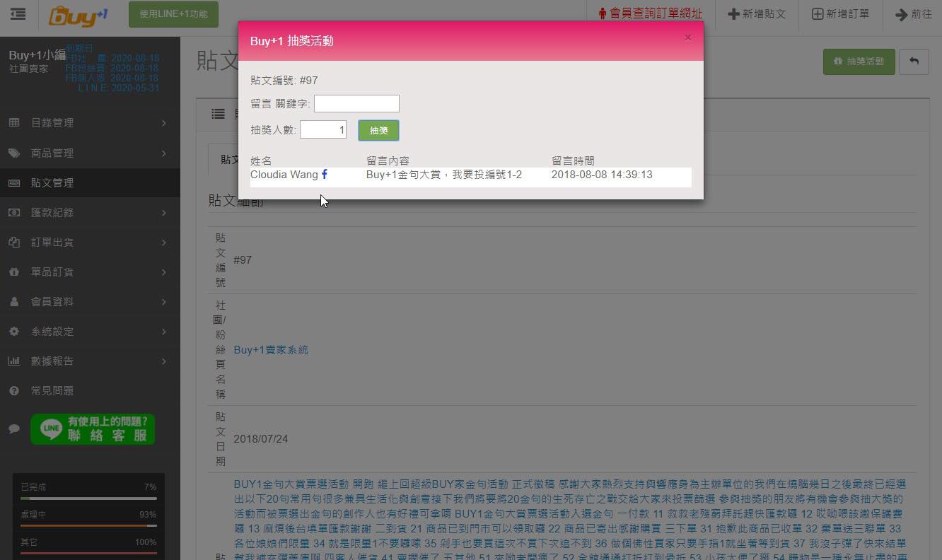
Task: Click the chat bubble icon beside LINE banner
Action: coord(14,428)
